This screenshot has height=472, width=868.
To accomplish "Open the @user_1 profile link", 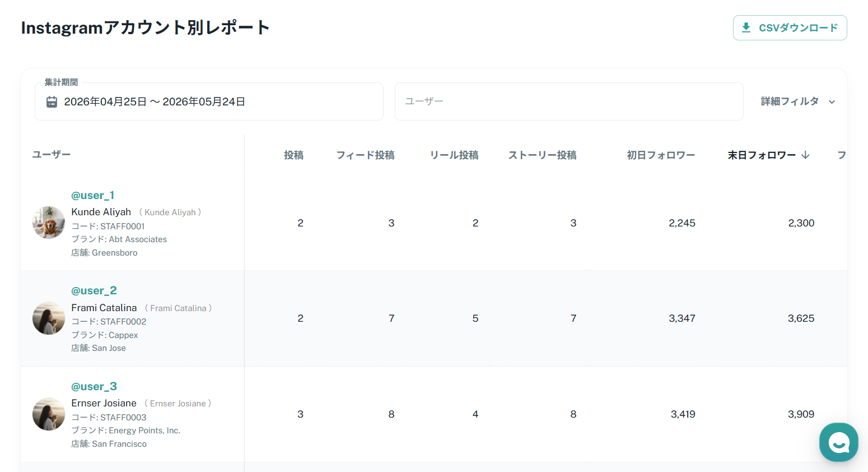I will tap(93, 195).
